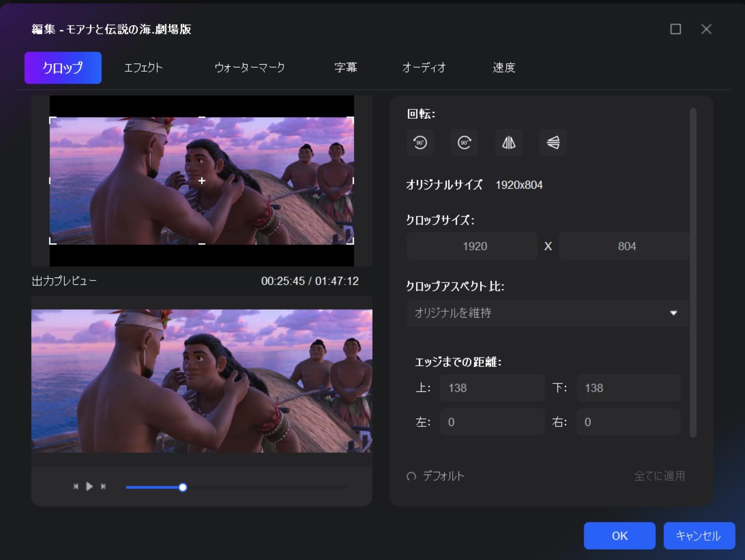Screen dimensions: 745x560
Task: Click the top-left crop corner handle
Action: coord(52,120)
